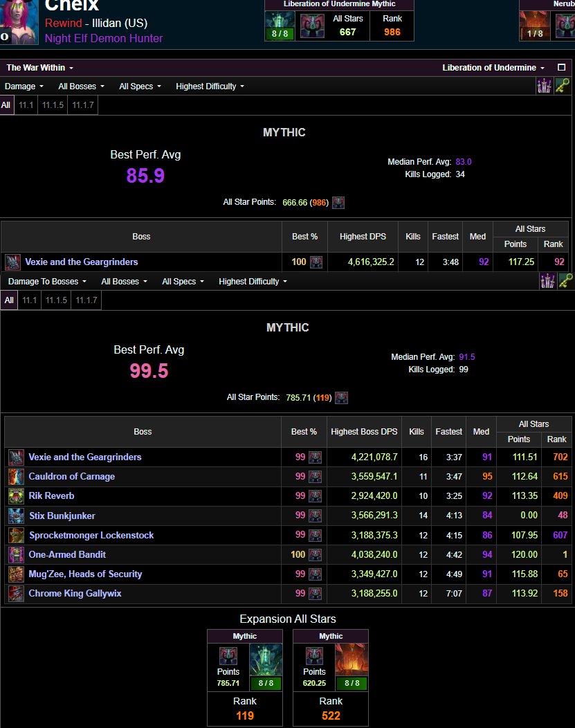Select the 11.1.5 patch tab in lower section

tap(56, 300)
